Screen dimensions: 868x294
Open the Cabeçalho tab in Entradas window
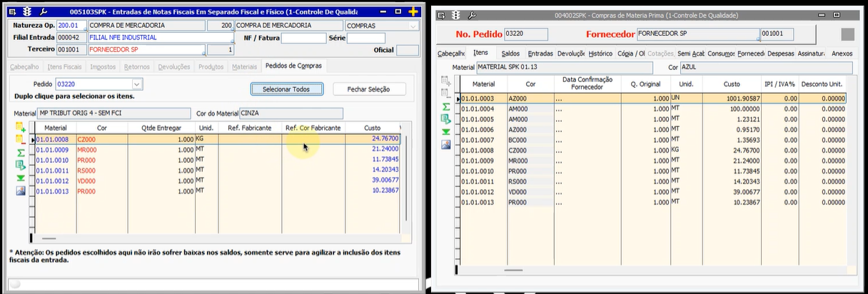click(24, 66)
